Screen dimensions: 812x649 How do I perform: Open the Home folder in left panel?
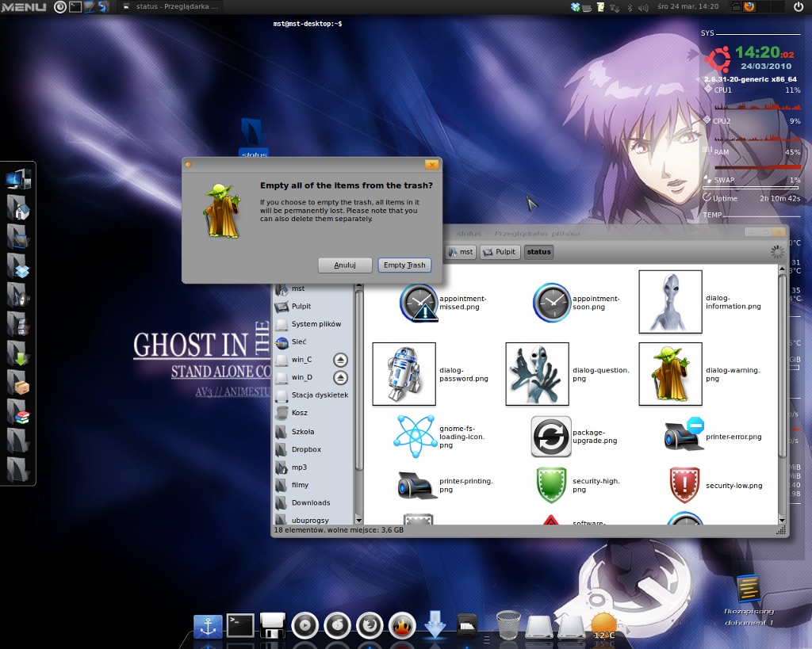click(19, 208)
